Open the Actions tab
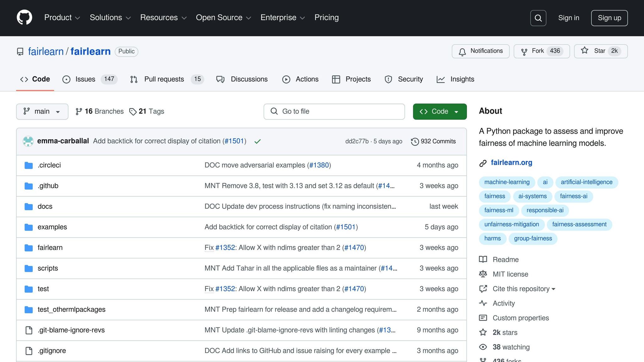 pyautogui.click(x=307, y=79)
